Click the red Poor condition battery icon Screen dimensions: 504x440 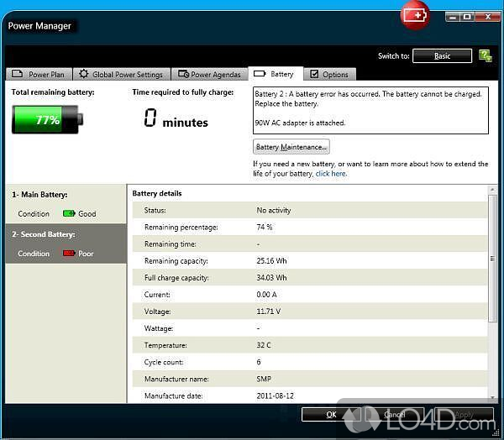(x=69, y=254)
